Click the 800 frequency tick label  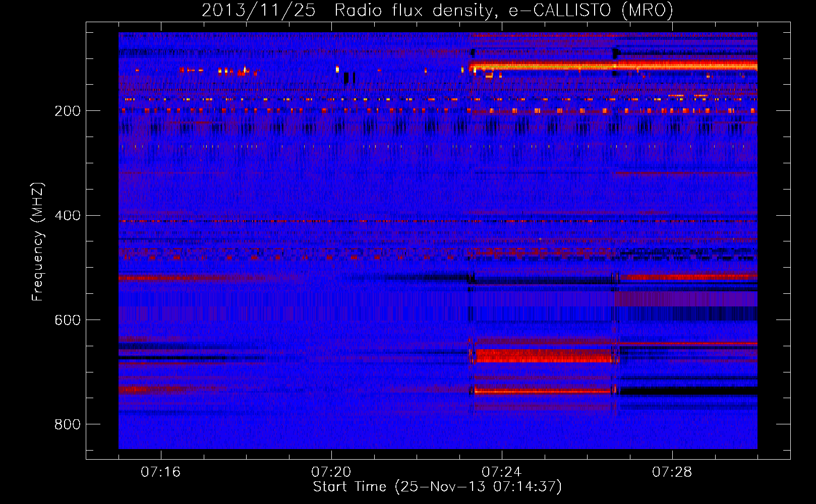point(68,425)
